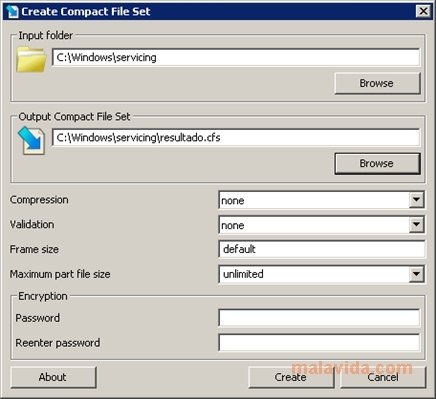This screenshot has width=436, height=399.
Task: Browse for the Output Compact File Set
Action: click(x=377, y=164)
